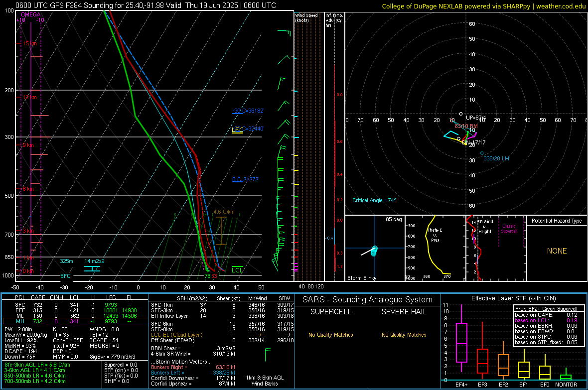Select the SFC parcel row in table
The image size is (588, 390).
click(75, 305)
